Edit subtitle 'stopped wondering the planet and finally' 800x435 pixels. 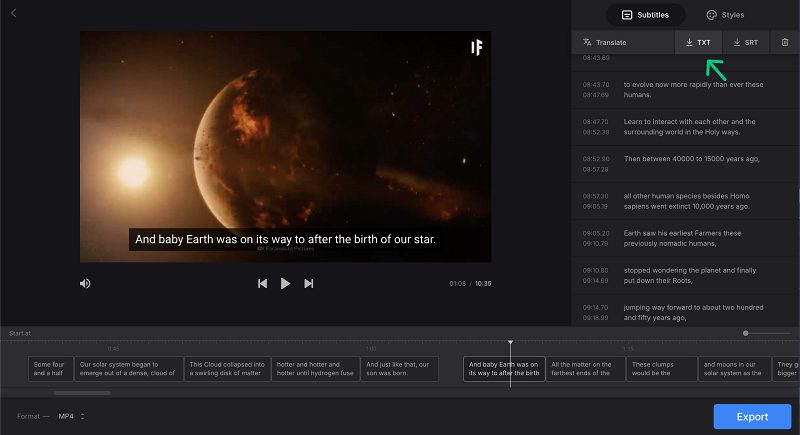coord(690,275)
